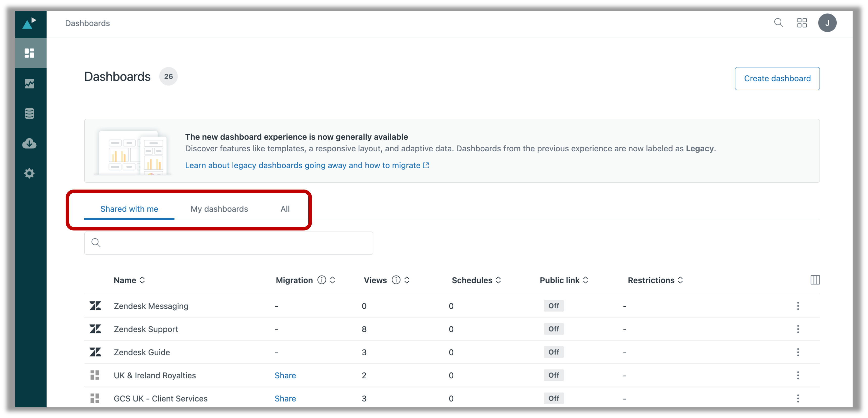Open the user profile avatar J
Viewport: 868px width, 418px height.
click(x=827, y=23)
